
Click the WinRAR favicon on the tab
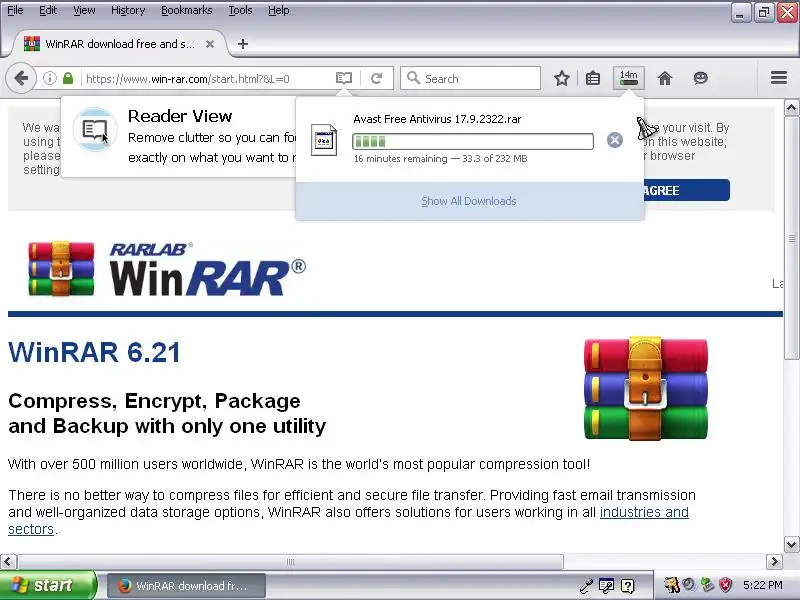[32, 44]
